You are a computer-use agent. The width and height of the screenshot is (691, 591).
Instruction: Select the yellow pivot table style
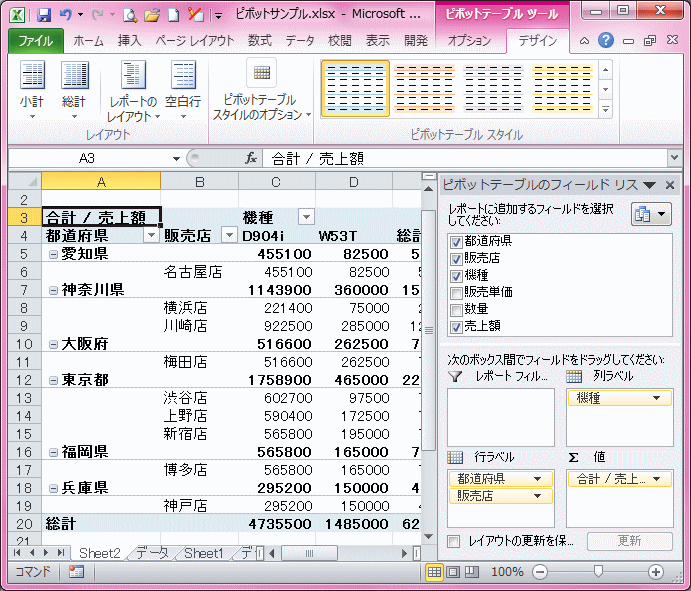[x=562, y=89]
